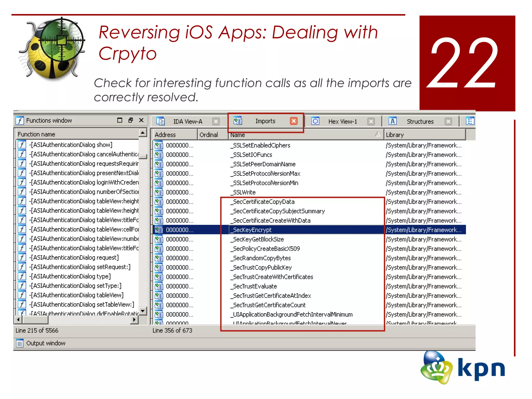The width and height of the screenshot is (532, 399).
Task: Select the _SSLSetEnabledCiphers import
Action: [260, 145]
